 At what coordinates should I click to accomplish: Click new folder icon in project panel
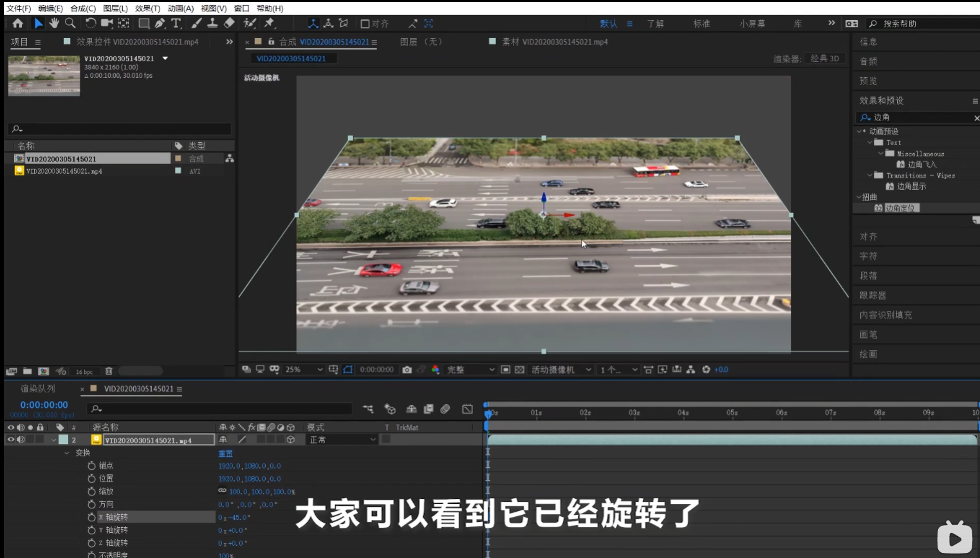27,371
